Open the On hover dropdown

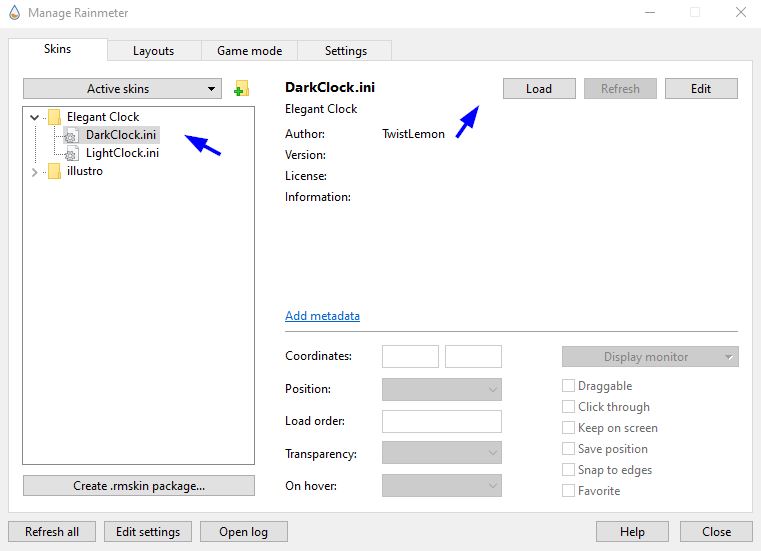coord(442,485)
